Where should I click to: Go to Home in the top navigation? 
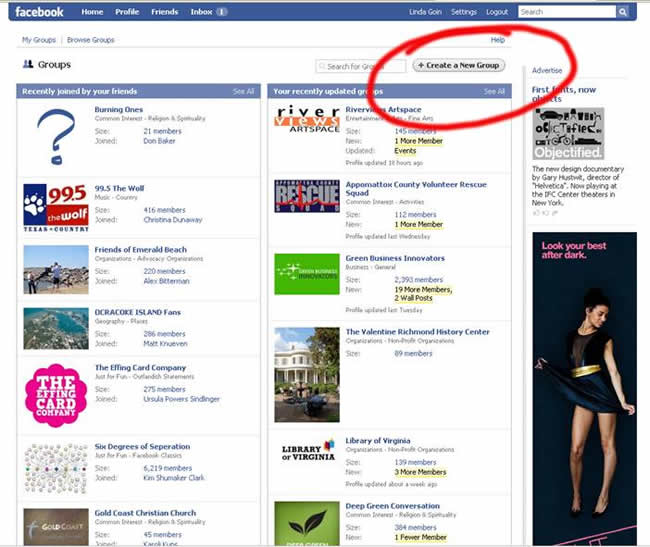(x=92, y=12)
